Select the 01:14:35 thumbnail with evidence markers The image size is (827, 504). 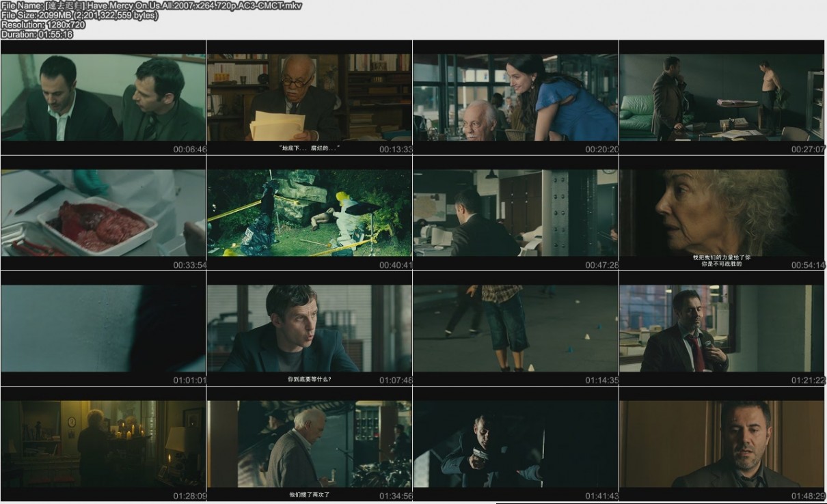[x=516, y=328]
